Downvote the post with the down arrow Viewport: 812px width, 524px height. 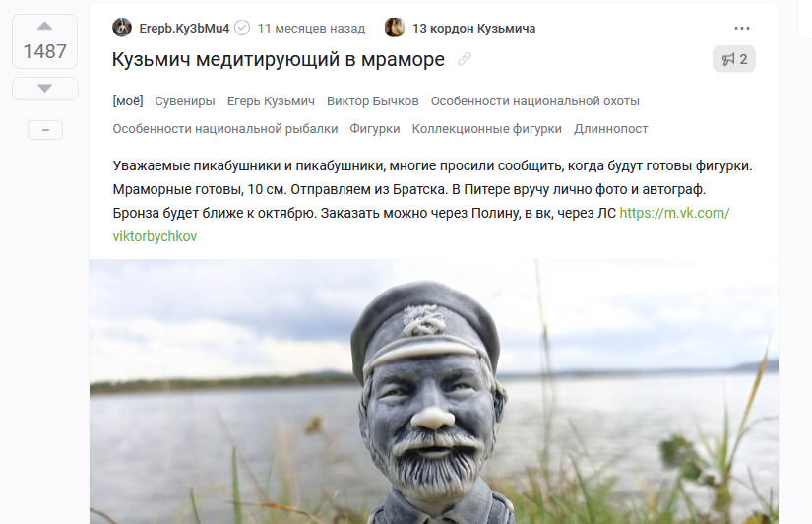pyautogui.click(x=45, y=88)
